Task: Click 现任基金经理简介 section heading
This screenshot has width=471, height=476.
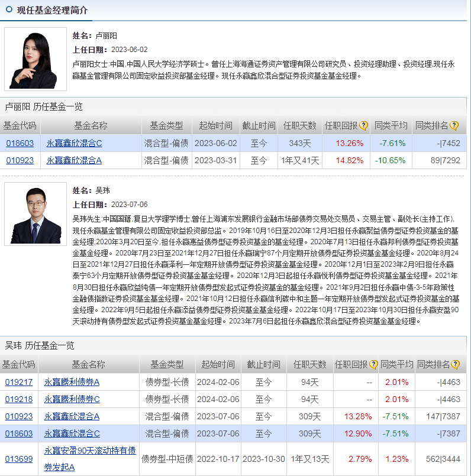Action: click(52, 10)
